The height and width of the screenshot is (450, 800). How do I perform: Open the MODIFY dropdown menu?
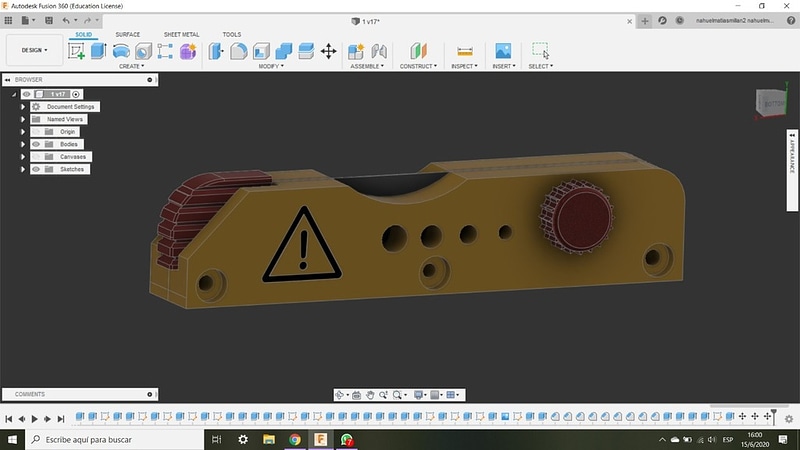point(271,66)
